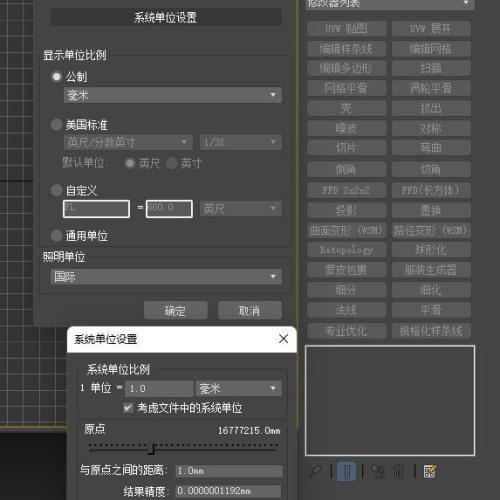The height and width of the screenshot is (500, 500).
Task: Toggle 考虑文件中的系统单位 checkbox
Action: pos(128,408)
